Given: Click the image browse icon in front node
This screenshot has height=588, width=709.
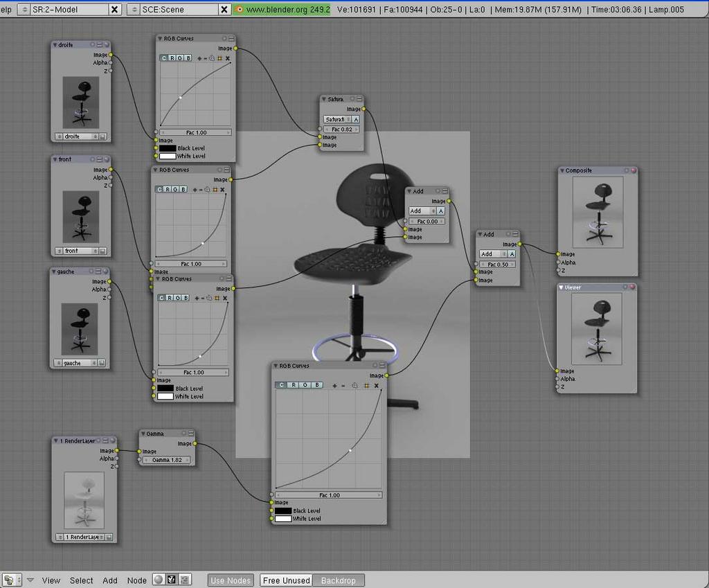Looking at the screenshot, I should (102, 251).
